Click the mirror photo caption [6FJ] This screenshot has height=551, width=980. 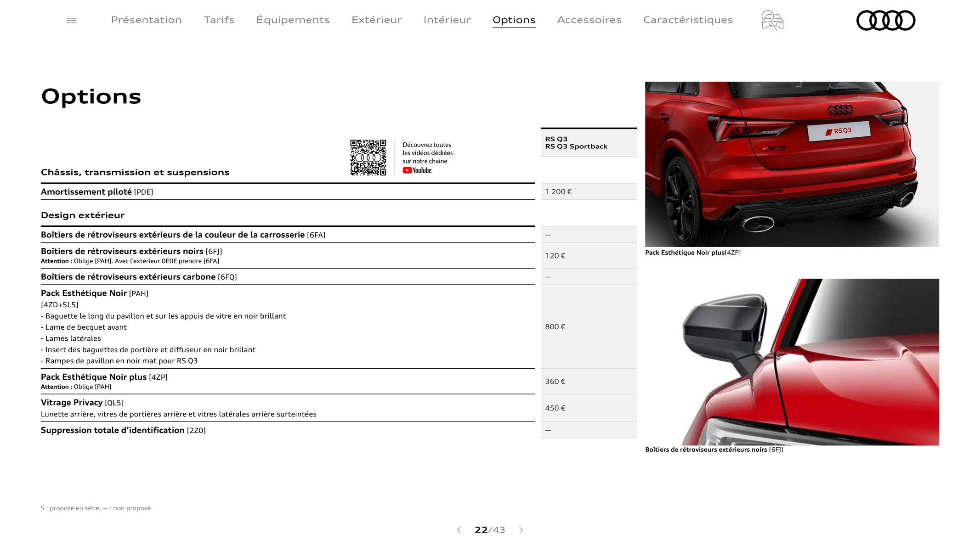[714, 450]
